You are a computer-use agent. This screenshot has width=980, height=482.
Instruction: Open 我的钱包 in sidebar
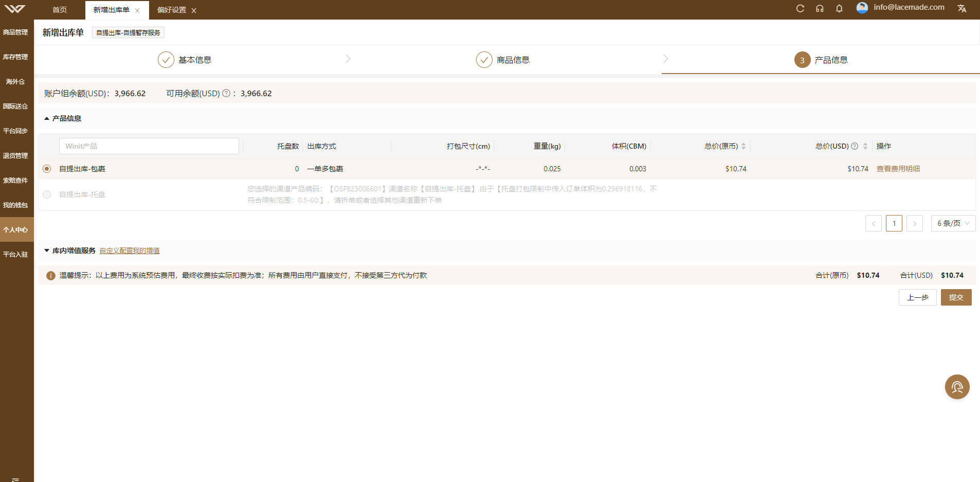pyautogui.click(x=15, y=205)
